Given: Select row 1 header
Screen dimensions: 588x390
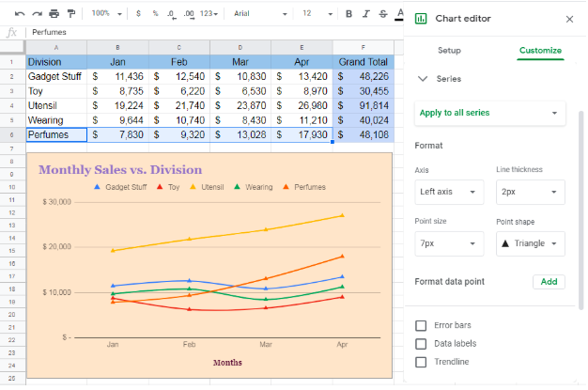Looking at the screenshot, I should click(12, 62).
